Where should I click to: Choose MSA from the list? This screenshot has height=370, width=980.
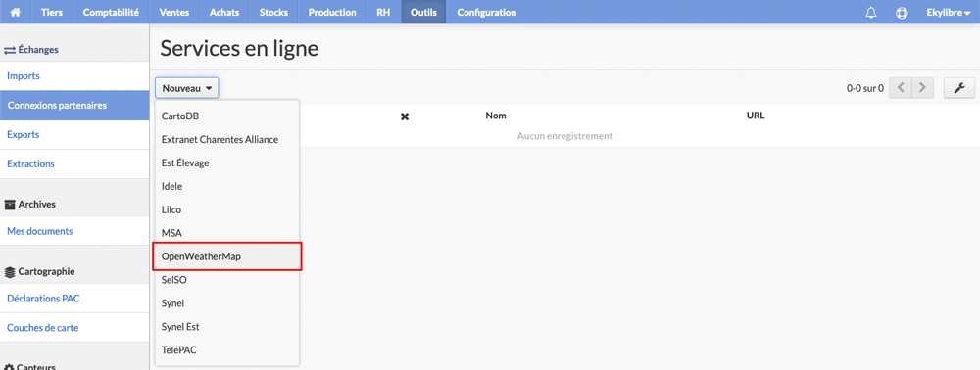pos(227,233)
